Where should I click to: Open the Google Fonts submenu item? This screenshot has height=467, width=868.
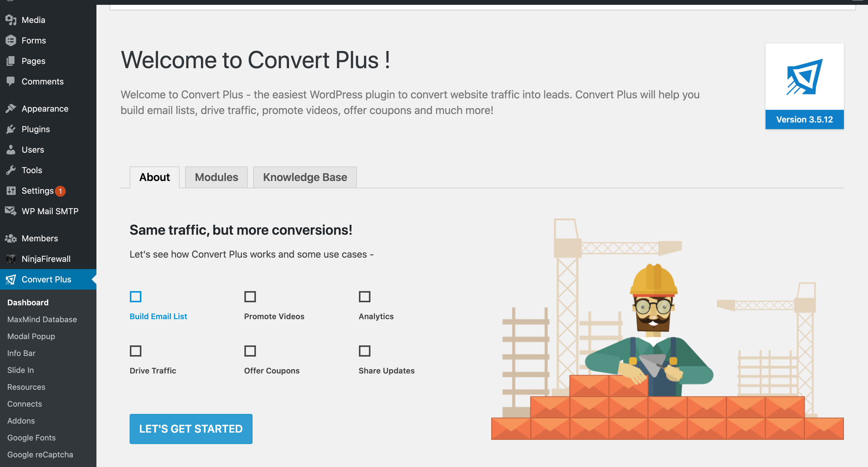pyautogui.click(x=31, y=437)
